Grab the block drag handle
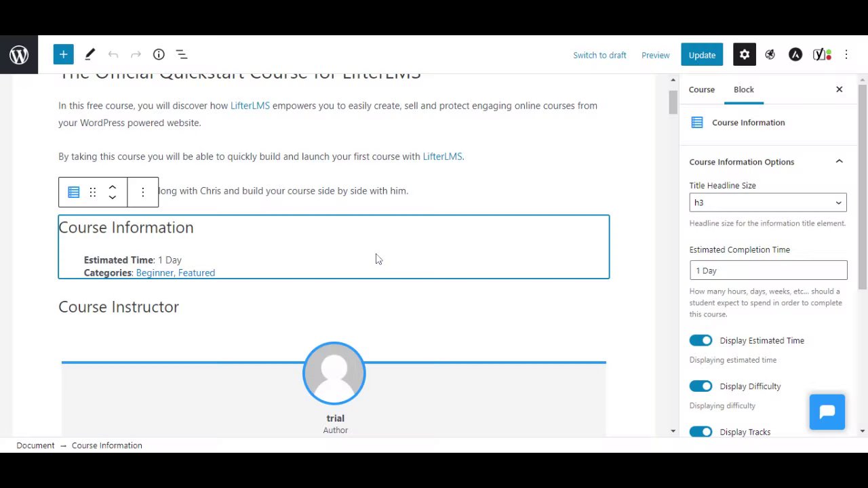Image resolution: width=868 pixels, height=488 pixels. tap(93, 192)
